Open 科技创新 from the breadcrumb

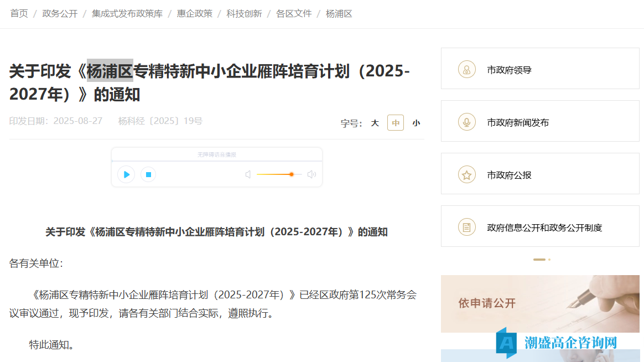(x=243, y=13)
